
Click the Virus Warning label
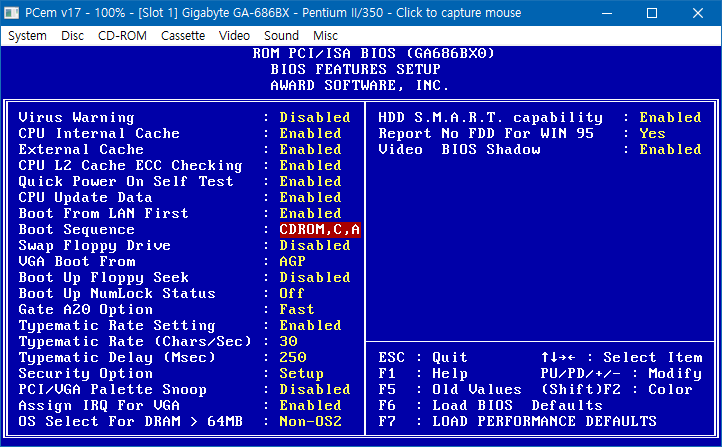[x=76, y=117]
